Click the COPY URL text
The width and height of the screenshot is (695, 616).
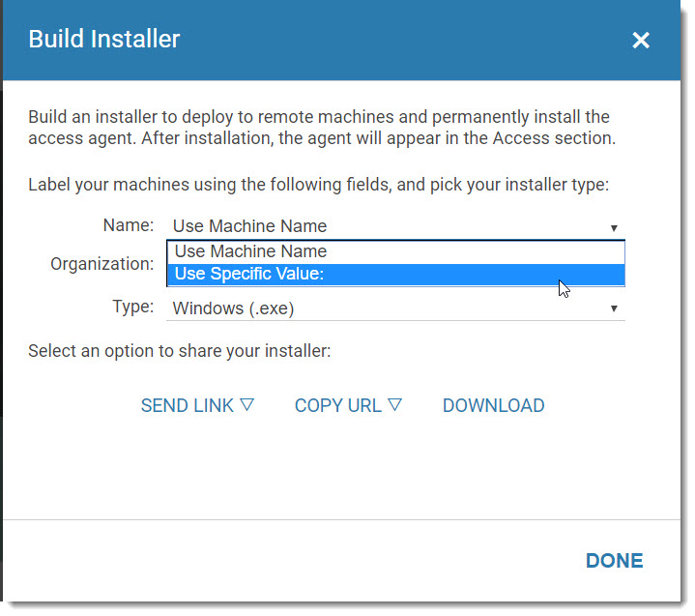point(337,406)
